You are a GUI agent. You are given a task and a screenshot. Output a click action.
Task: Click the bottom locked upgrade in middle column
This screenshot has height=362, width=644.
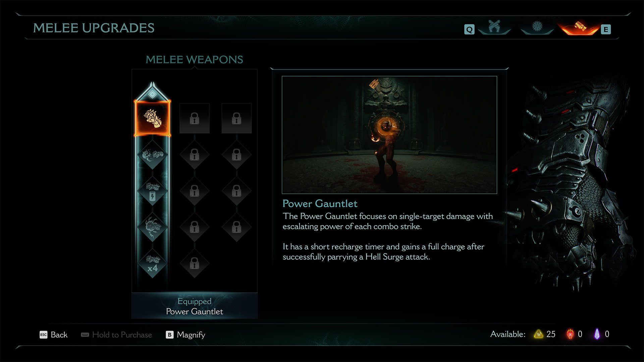pos(195,264)
